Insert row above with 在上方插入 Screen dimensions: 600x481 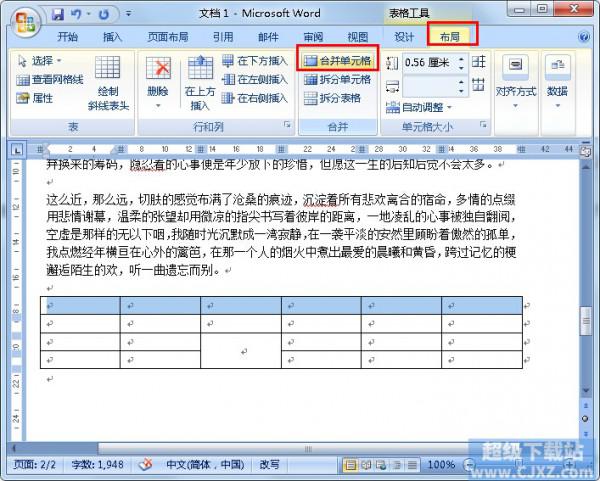(200, 83)
